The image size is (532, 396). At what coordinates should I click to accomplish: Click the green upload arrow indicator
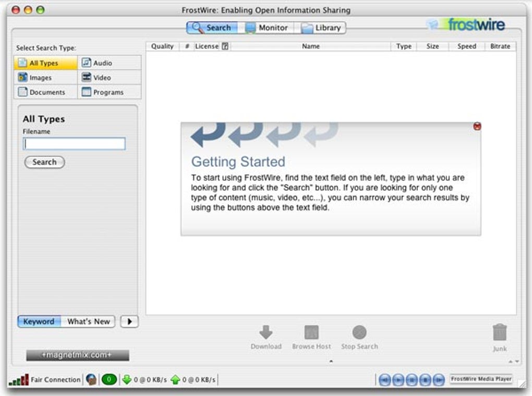tap(175, 380)
